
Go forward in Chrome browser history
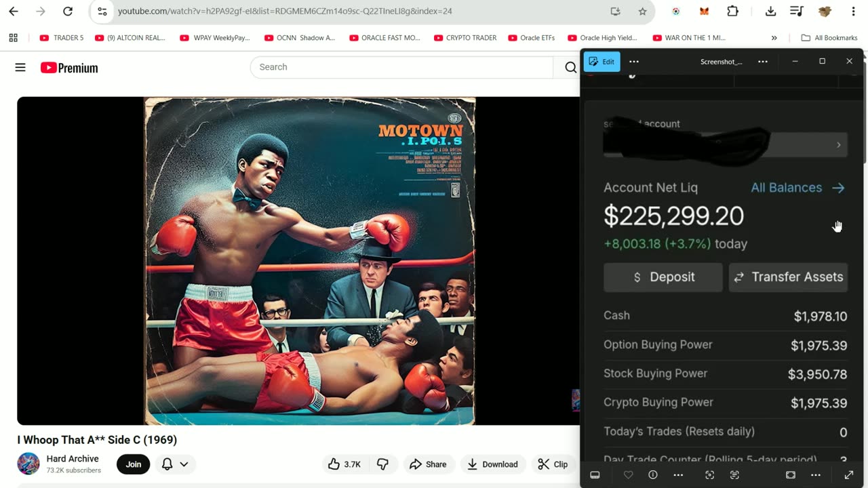coord(41,12)
